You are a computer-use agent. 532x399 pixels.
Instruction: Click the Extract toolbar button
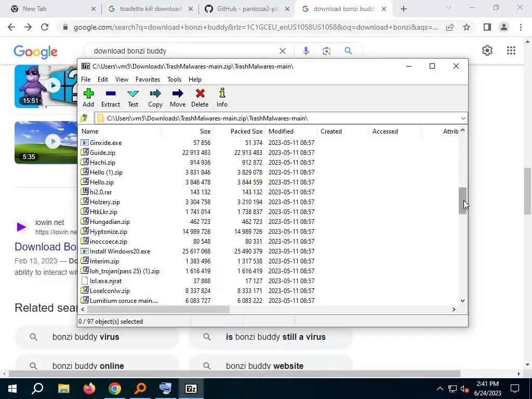point(111,98)
